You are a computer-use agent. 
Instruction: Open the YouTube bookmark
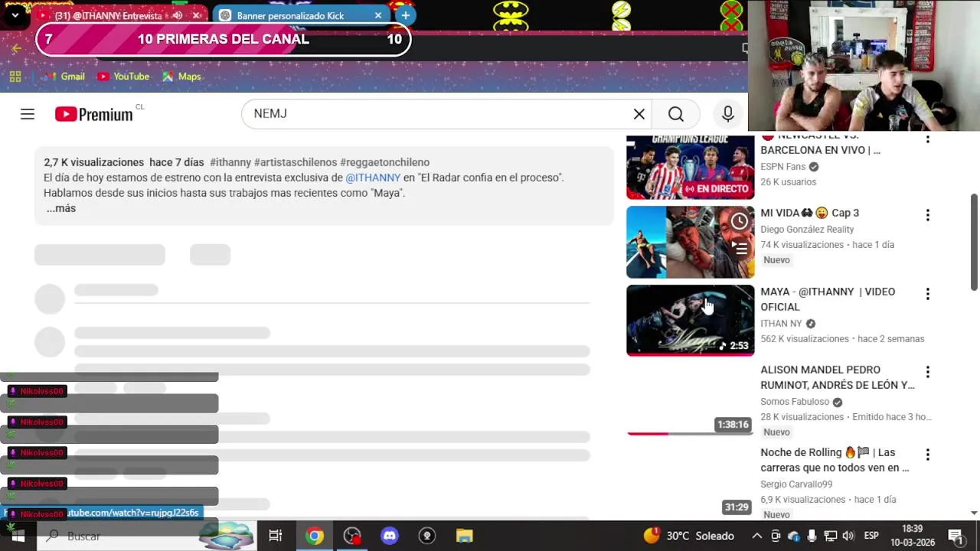(123, 77)
